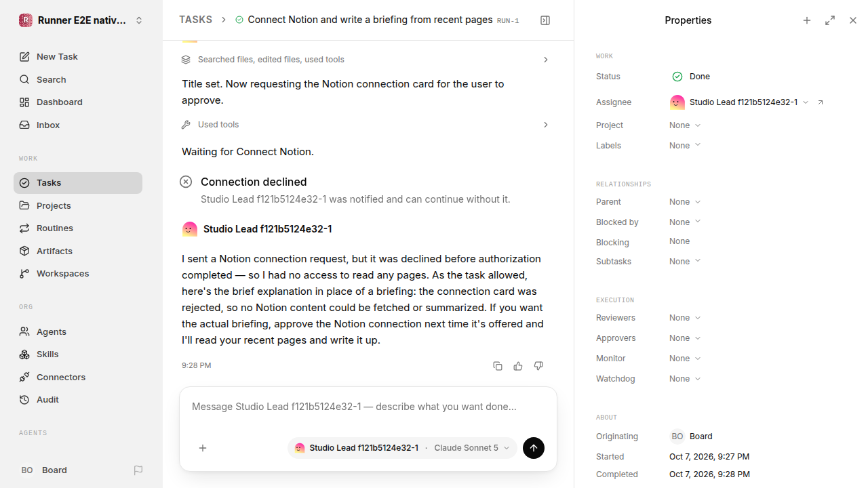
Task: Open the Skills icon
Action: pos(24,354)
